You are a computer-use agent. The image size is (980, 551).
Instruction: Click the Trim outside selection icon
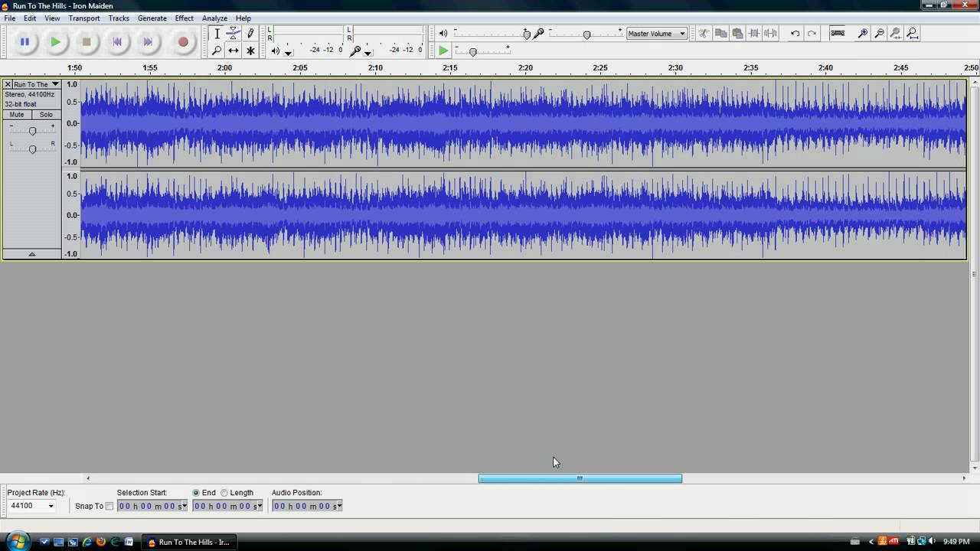754,33
